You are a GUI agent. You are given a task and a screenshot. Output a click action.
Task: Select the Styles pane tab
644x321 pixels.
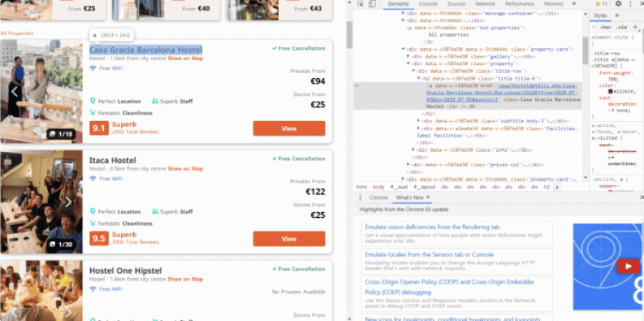click(x=600, y=16)
